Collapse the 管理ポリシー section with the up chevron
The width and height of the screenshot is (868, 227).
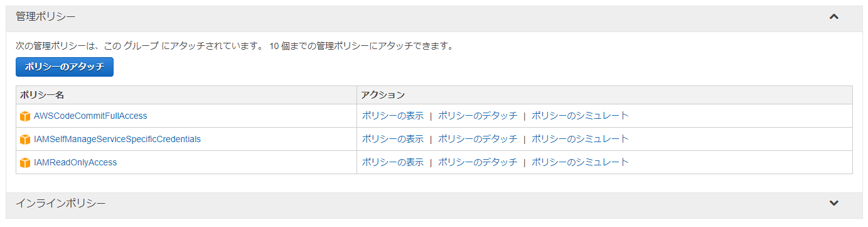click(834, 17)
